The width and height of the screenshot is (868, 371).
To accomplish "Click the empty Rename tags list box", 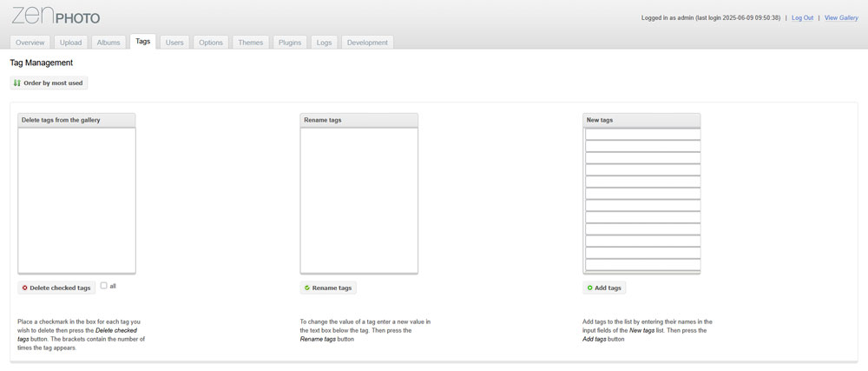I will 358,200.
